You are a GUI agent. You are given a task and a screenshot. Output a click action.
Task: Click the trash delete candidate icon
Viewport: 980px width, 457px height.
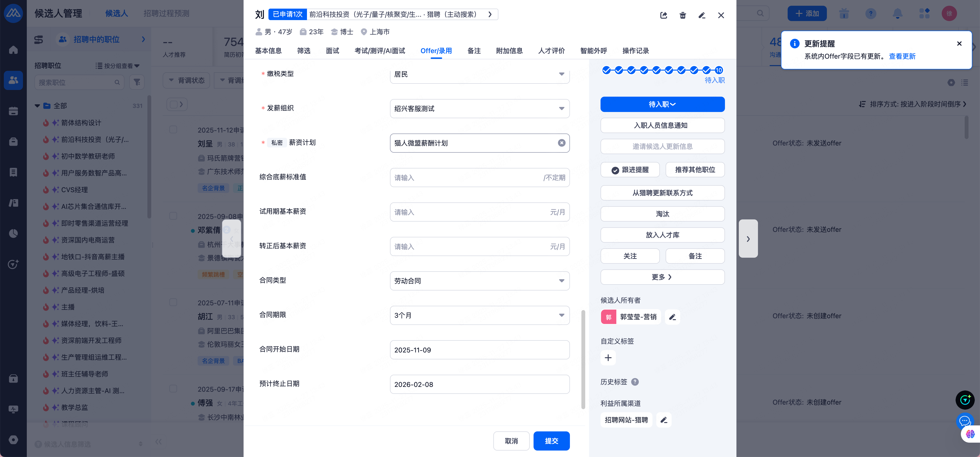coord(683,15)
